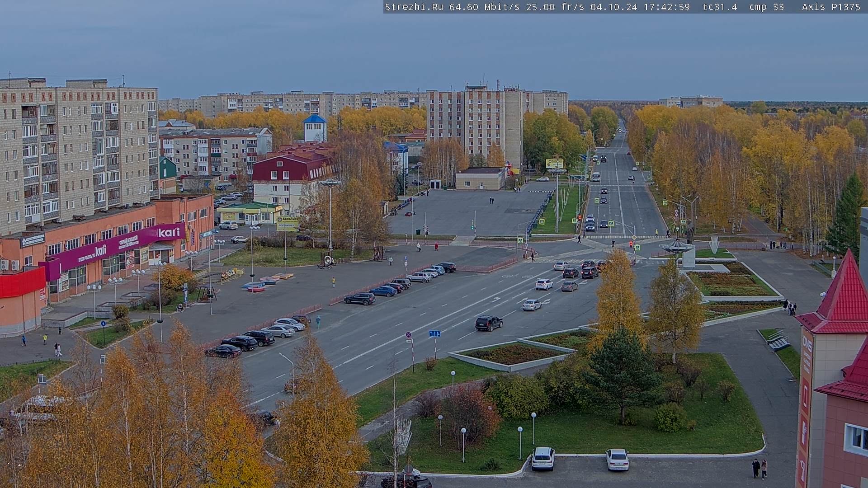Click the large white kari storefront logo
868x488 pixels.
click(x=169, y=232)
